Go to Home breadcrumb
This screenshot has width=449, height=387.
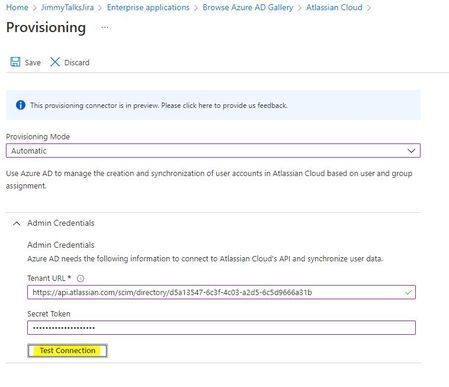click(17, 7)
